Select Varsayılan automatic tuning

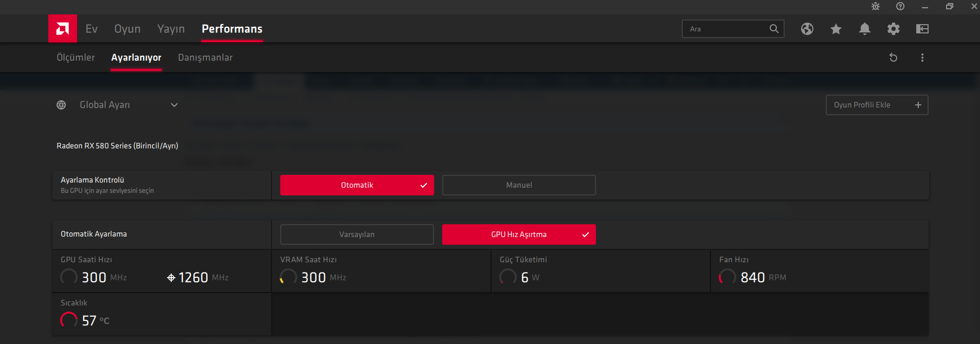coord(357,234)
